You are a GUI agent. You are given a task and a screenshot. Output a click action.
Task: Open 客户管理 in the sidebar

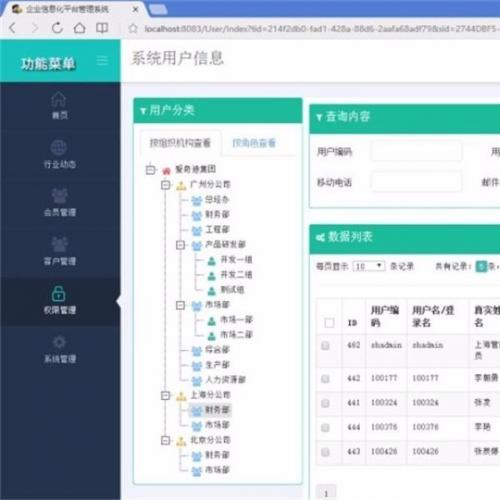[x=59, y=252]
